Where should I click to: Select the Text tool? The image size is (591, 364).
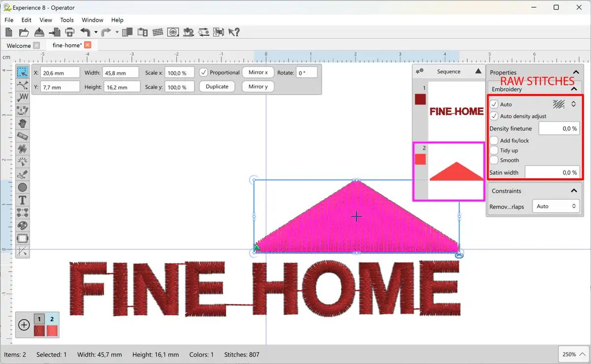point(22,200)
